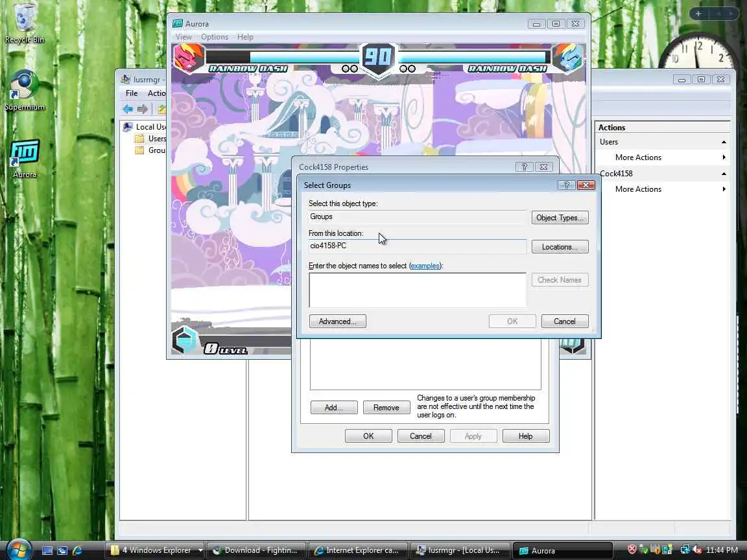Select the Aurora desktop shortcut icon
Viewport: 747px width, 560px height.
click(24, 159)
